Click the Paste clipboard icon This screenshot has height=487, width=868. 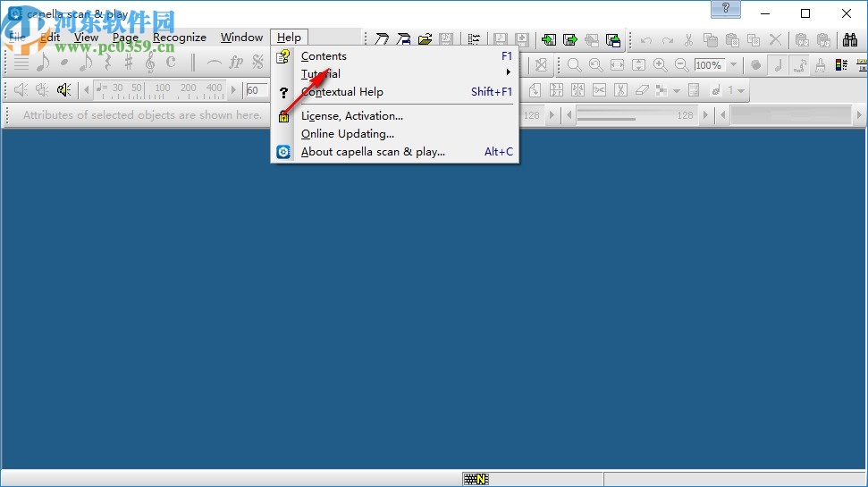coord(732,40)
